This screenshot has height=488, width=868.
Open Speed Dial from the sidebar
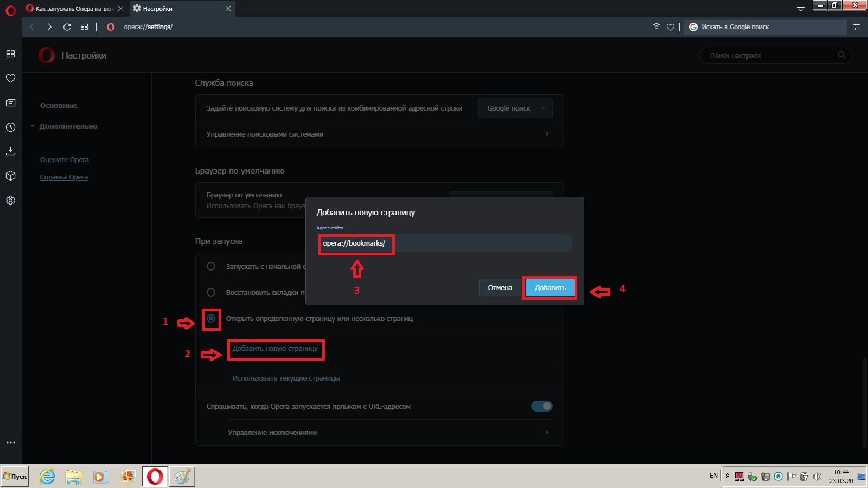10,54
